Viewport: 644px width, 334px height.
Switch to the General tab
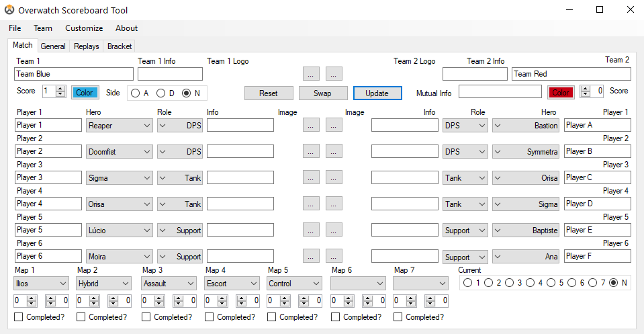53,46
